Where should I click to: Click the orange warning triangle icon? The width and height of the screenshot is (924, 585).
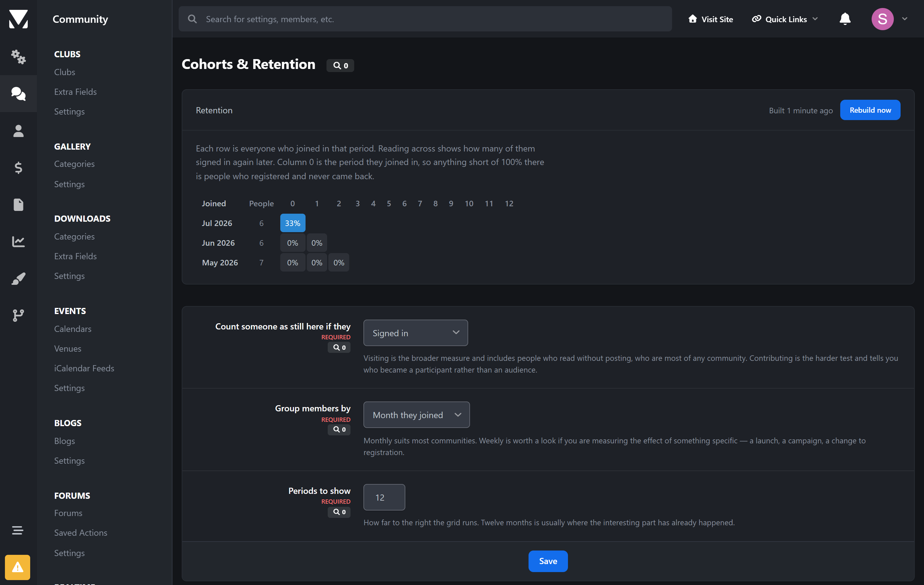pos(18,567)
